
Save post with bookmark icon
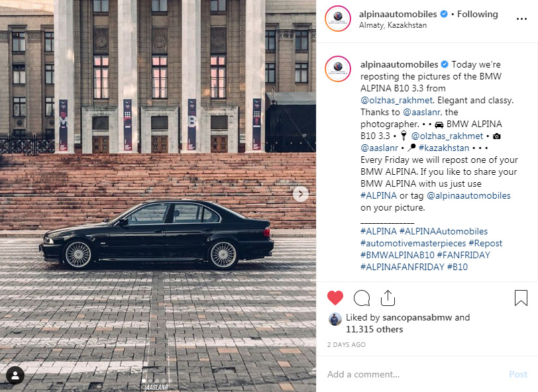click(521, 298)
